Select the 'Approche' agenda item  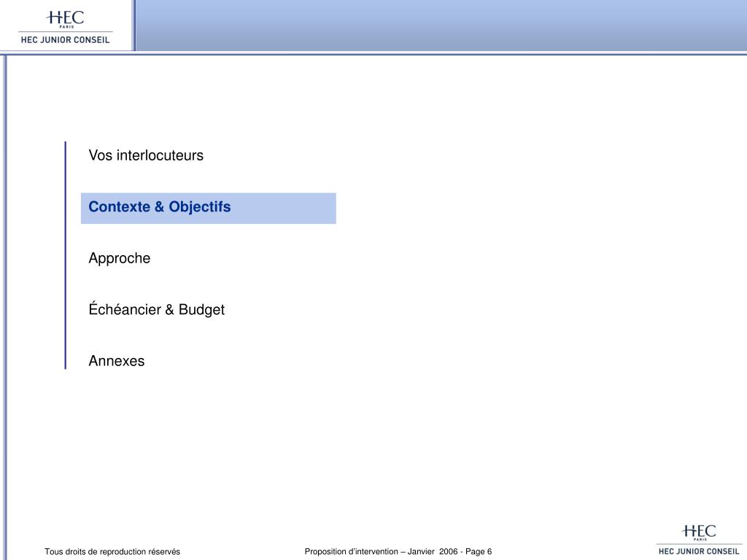[119, 259]
